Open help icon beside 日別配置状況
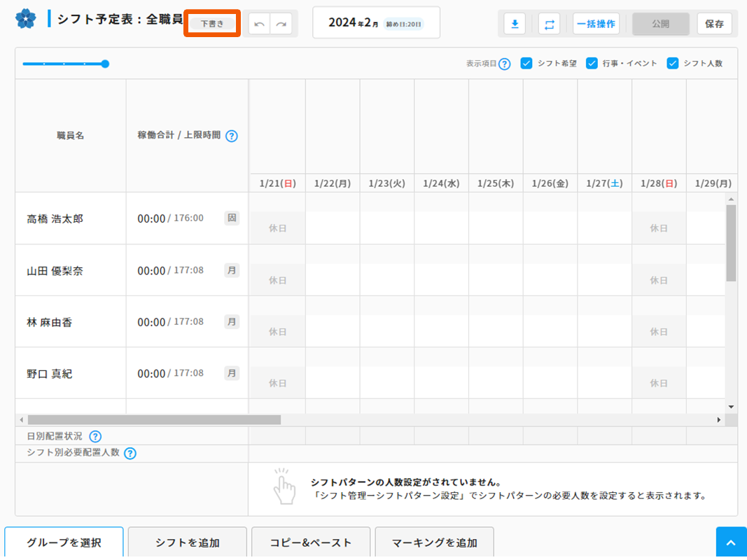Image resolution: width=747 pixels, height=560 pixels. (95, 437)
